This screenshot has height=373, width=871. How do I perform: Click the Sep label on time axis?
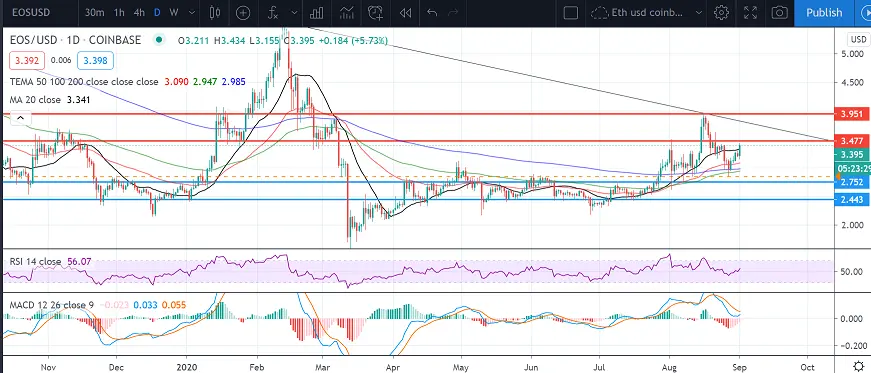click(739, 366)
